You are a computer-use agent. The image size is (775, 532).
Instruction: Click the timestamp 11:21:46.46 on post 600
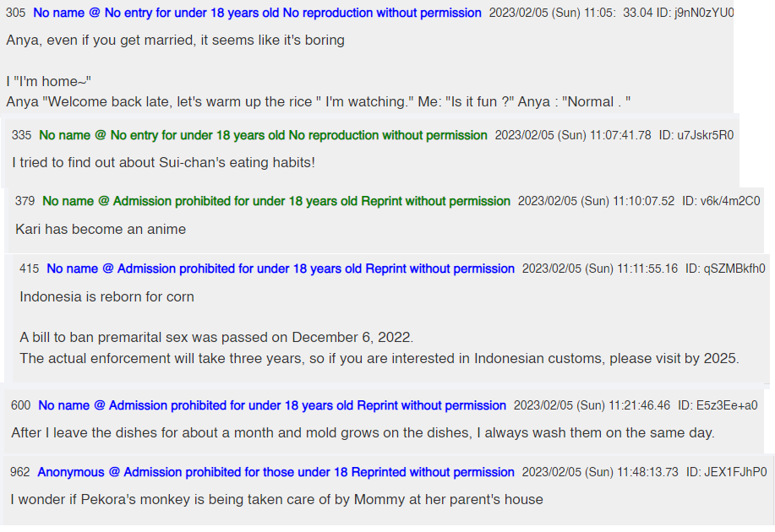[x=640, y=405]
